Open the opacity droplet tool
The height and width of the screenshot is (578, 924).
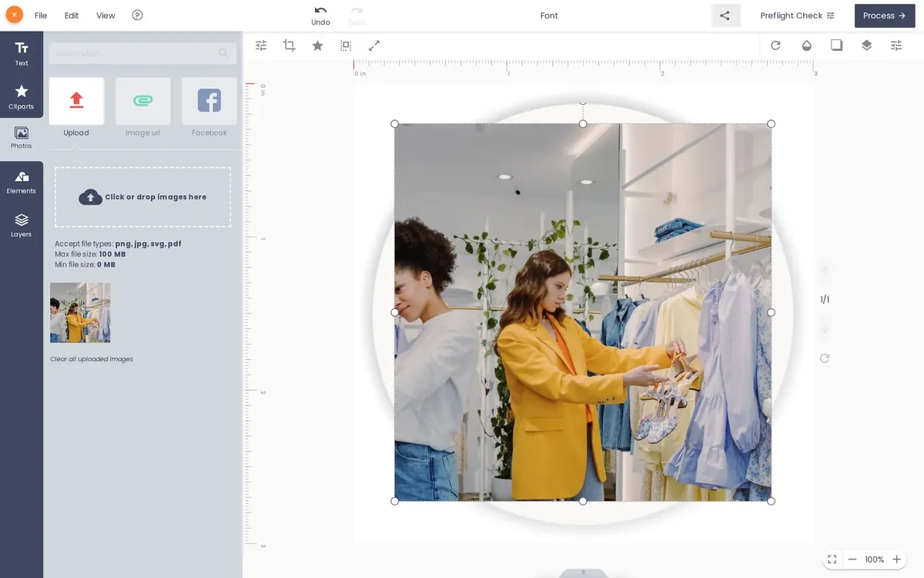pyautogui.click(x=806, y=45)
